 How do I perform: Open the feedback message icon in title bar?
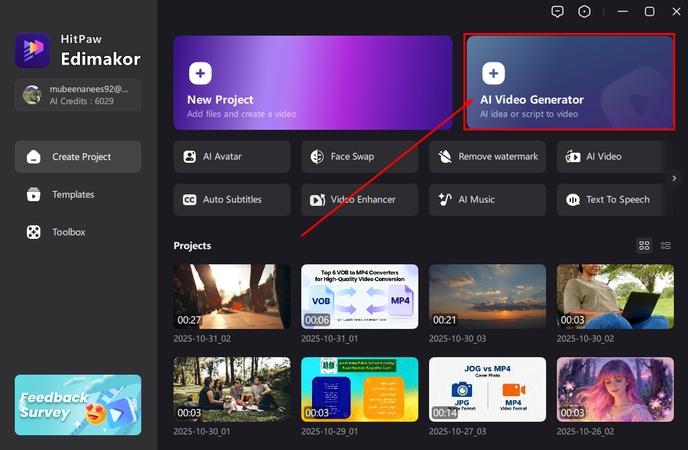point(557,11)
